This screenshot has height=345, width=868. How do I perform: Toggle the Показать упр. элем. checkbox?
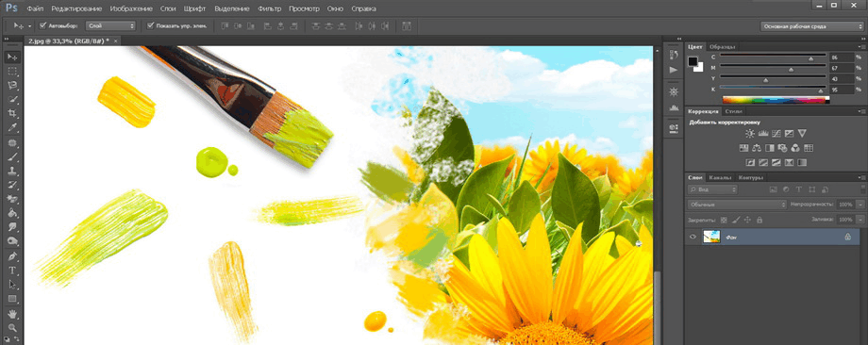(x=151, y=25)
